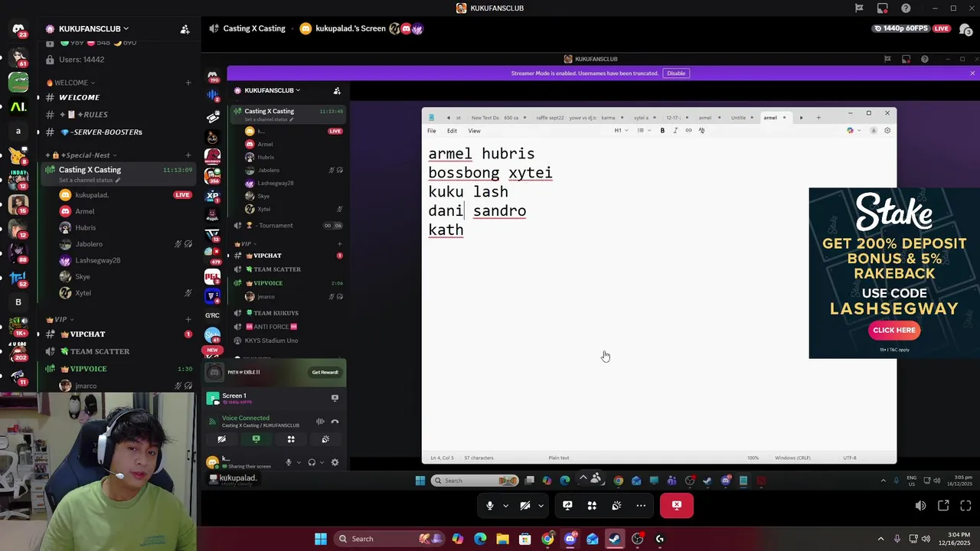The width and height of the screenshot is (980, 551).
Task: Open File menu in Notepad
Action: (x=432, y=131)
